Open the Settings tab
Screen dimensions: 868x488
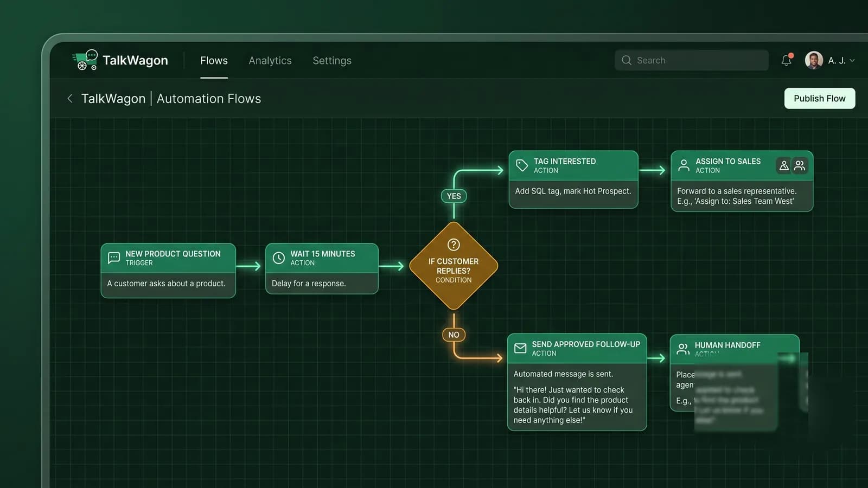point(332,61)
